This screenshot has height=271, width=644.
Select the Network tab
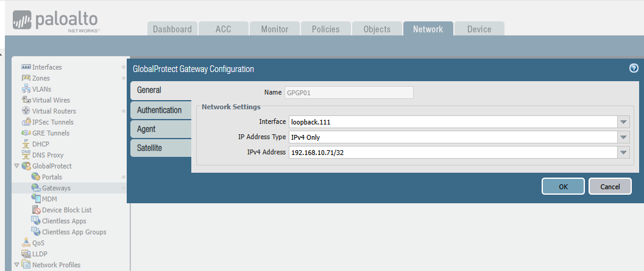428,29
